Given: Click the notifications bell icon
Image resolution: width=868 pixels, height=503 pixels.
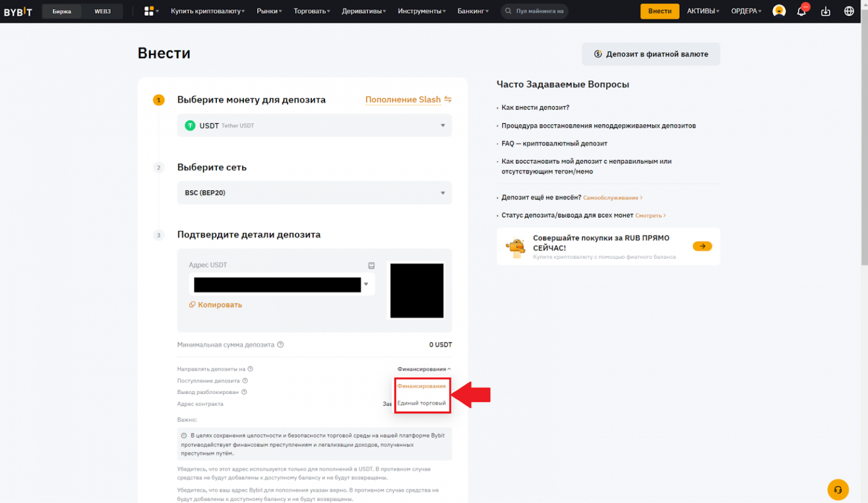Looking at the screenshot, I should coord(801,11).
